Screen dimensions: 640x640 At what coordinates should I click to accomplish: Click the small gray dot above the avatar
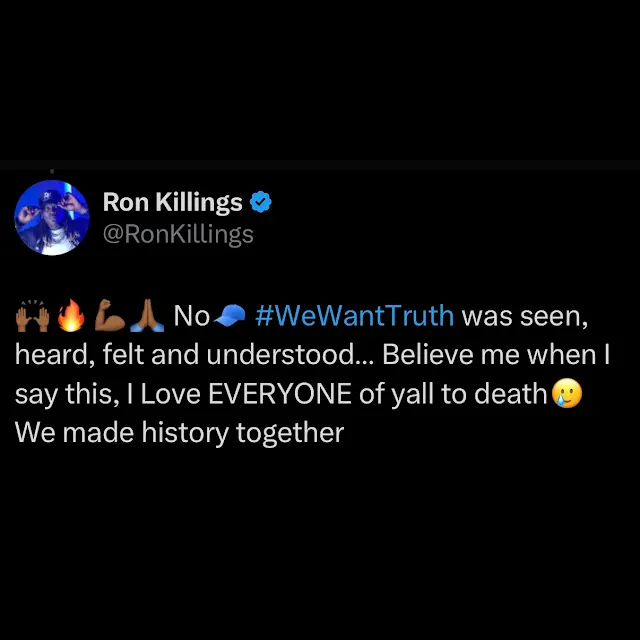(x=52, y=171)
